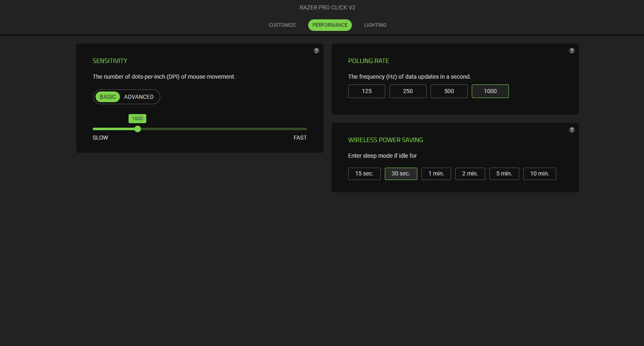The image size is (644, 346).
Task: Open the Polling Rate help icon
Action: click(572, 51)
